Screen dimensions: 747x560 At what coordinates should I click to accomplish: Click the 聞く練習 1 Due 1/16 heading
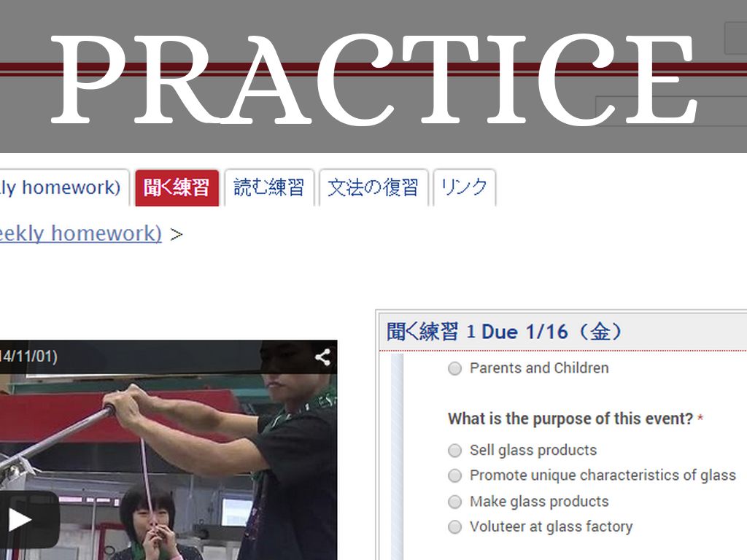[x=504, y=332]
